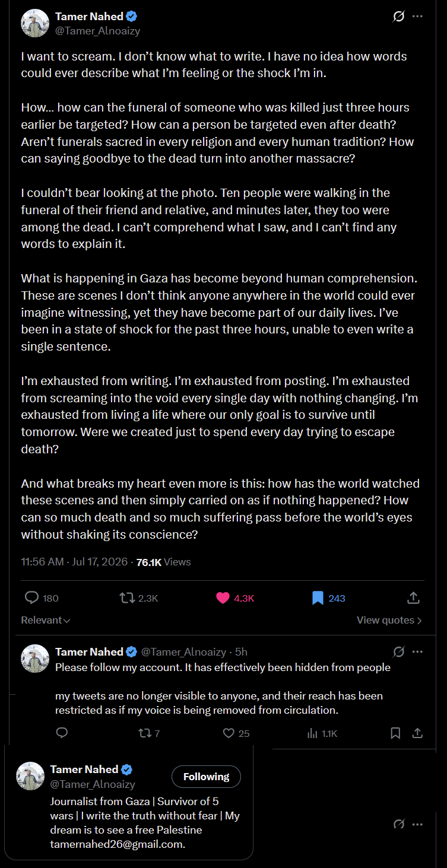Open Tamer Nahed avatar on main tweet
The height and width of the screenshot is (868, 447).
pyautogui.click(x=35, y=23)
